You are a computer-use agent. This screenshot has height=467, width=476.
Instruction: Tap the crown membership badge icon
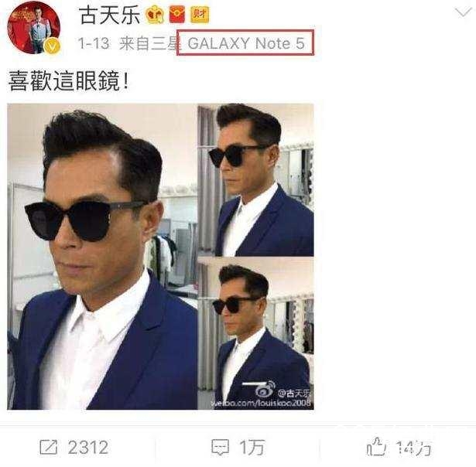click(155, 15)
